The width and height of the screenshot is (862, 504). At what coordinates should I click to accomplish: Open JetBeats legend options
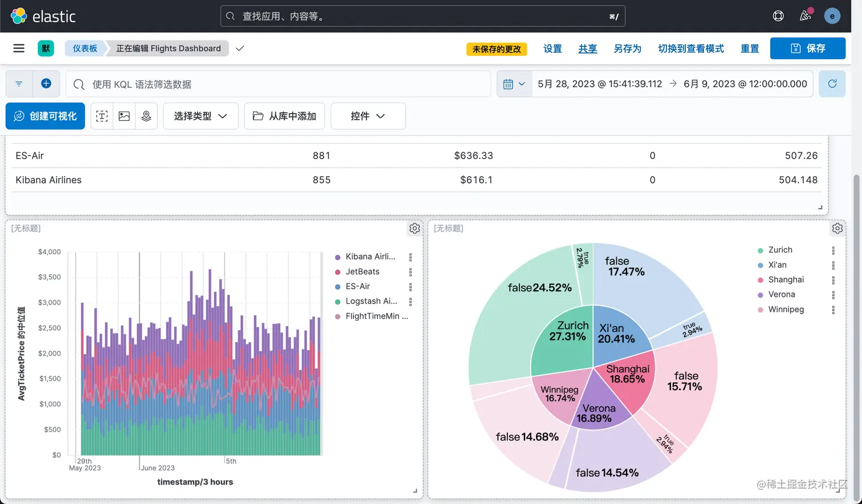click(410, 272)
